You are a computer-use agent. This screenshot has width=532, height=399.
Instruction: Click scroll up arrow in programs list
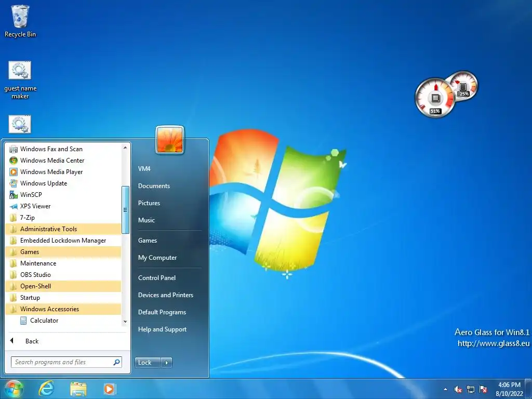pos(125,148)
